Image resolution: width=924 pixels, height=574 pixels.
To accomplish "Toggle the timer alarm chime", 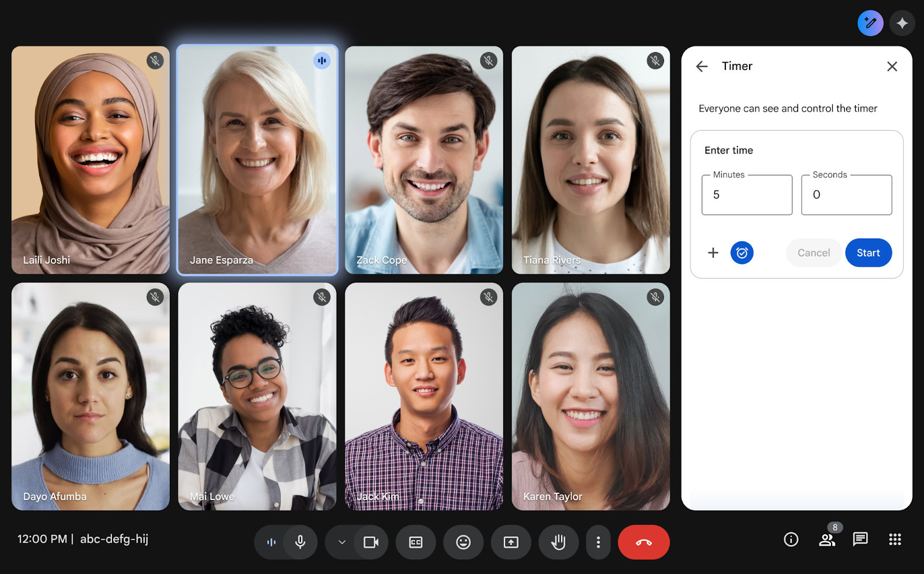I will click(742, 252).
